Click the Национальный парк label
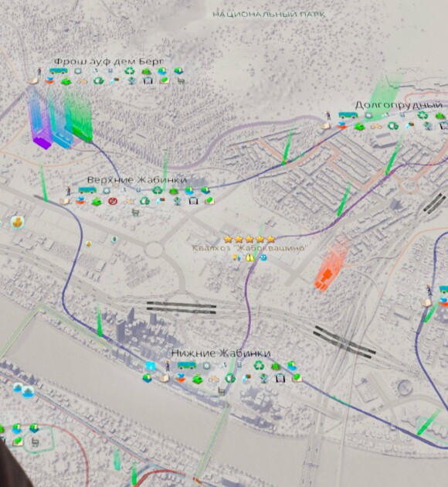 pyautogui.click(x=269, y=14)
